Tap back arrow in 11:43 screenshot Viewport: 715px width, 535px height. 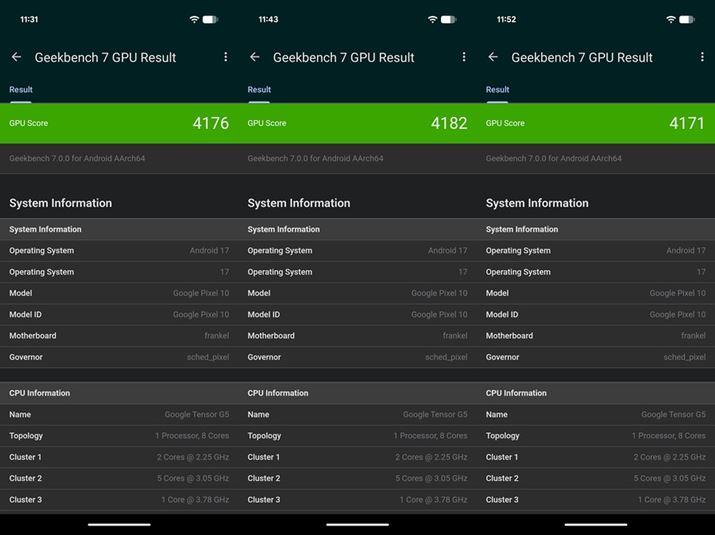coord(255,57)
